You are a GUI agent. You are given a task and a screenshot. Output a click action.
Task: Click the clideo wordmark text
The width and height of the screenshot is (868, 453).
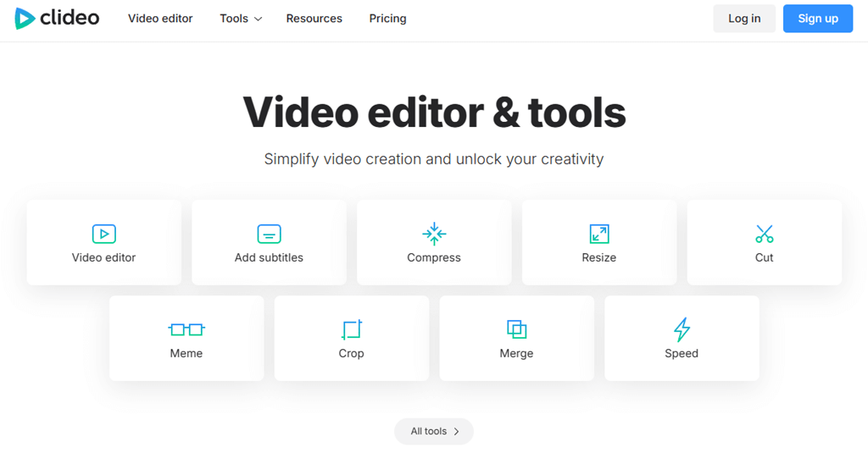point(70,18)
